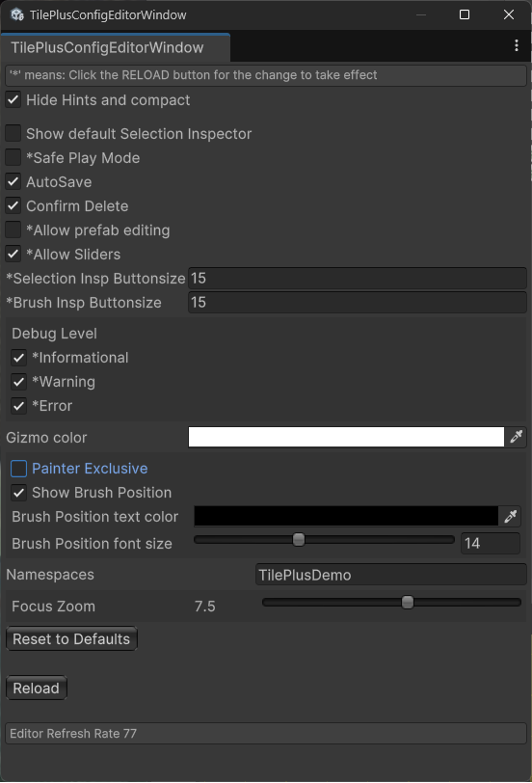532x783 pixels.
Task: Enable Allow prefab editing
Action: (x=13, y=229)
